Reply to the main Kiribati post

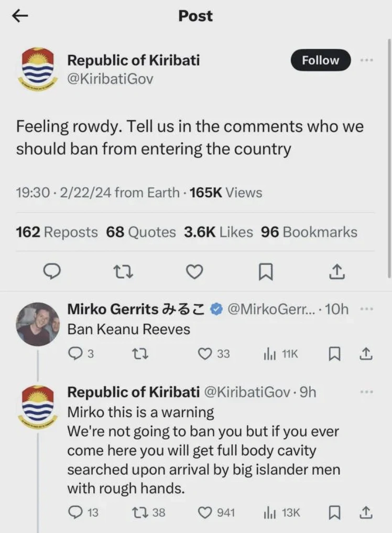(53, 271)
